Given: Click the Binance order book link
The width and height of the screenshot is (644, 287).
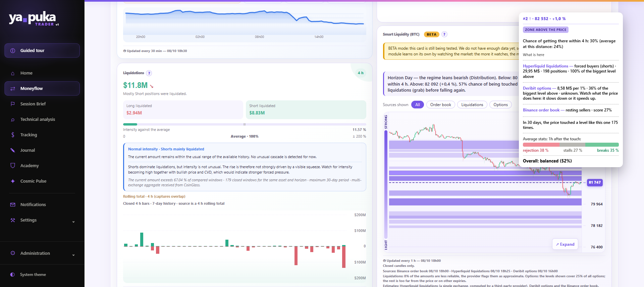Looking at the screenshot, I should point(541,110).
